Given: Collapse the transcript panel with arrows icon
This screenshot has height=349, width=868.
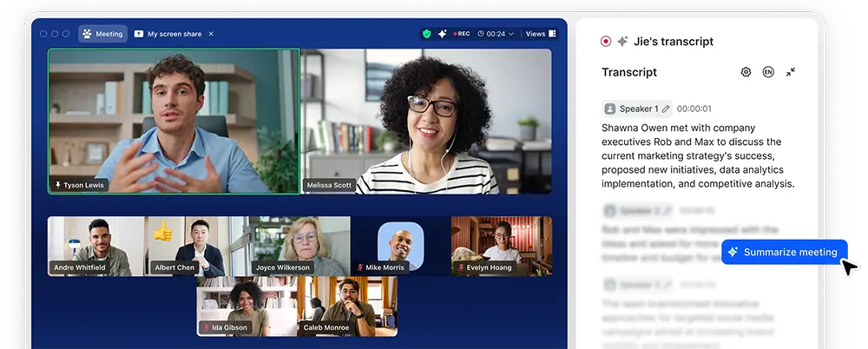Looking at the screenshot, I should tap(791, 72).
